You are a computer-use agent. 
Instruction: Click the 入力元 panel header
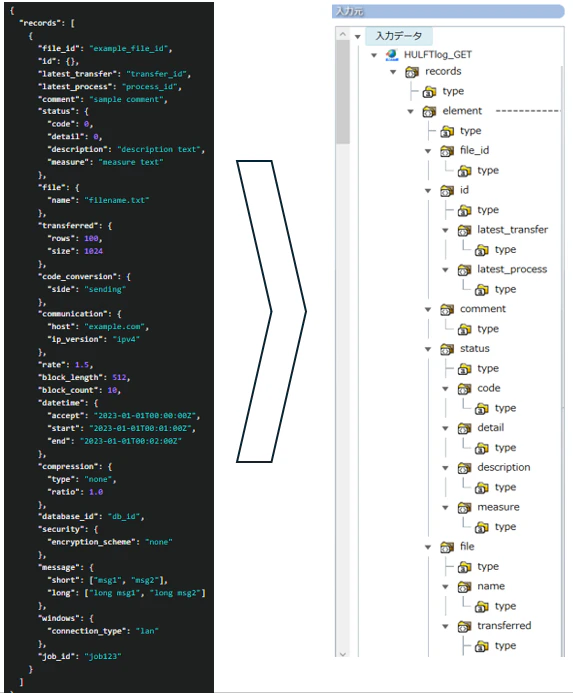[448, 11]
